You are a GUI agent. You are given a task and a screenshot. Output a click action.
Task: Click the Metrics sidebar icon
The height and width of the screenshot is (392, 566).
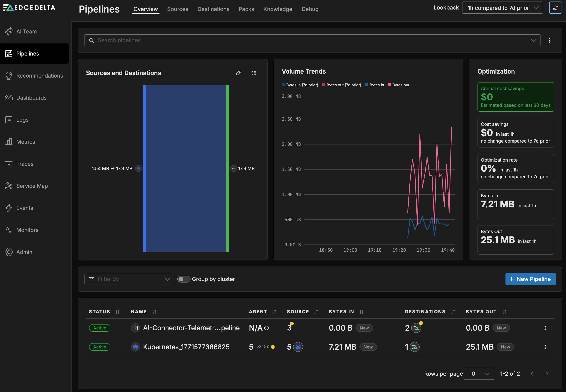click(9, 142)
